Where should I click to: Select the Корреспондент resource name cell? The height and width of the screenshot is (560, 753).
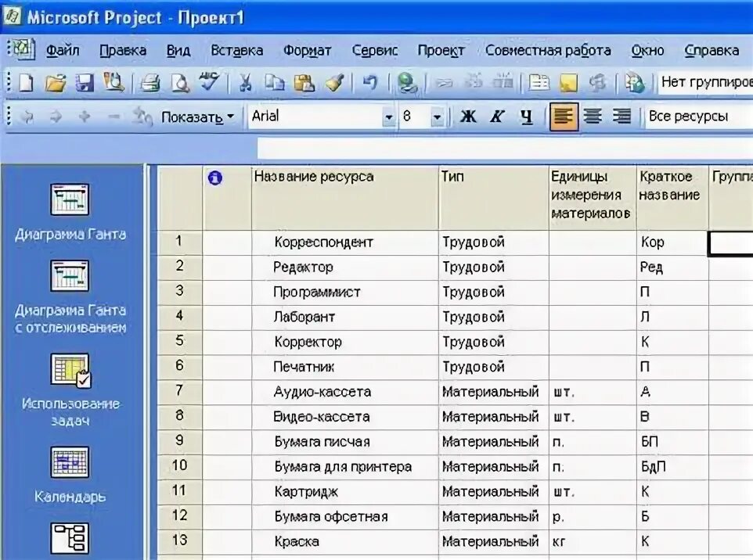click(x=345, y=242)
